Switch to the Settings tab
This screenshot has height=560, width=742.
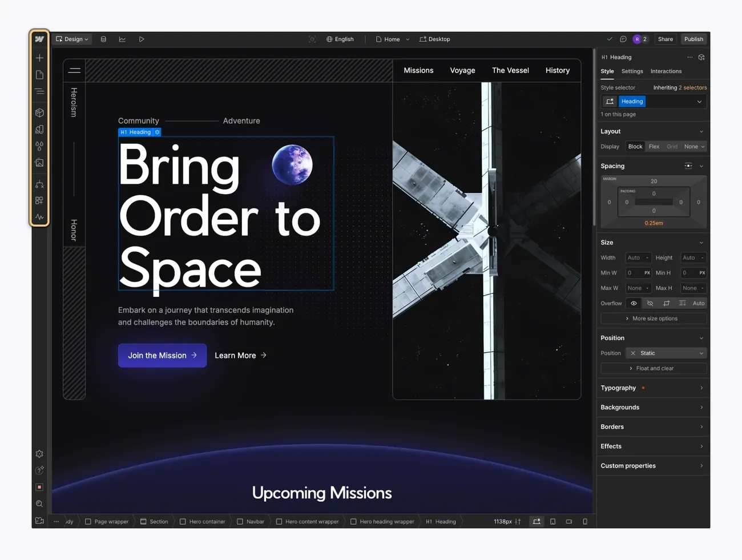pos(632,71)
